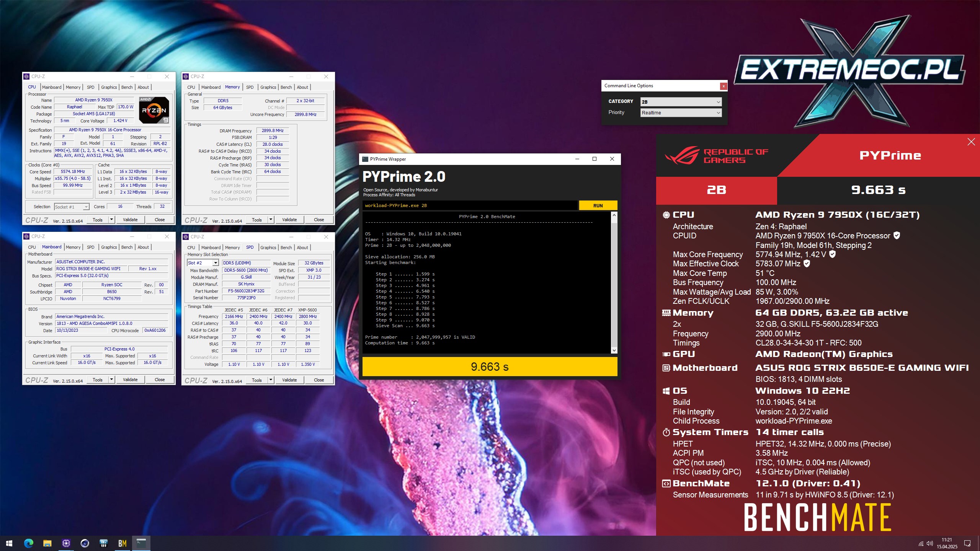Switch to Mainboard tab in top-left CPU-Z
The width and height of the screenshot is (980, 551).
pyautogui.click(x=51, y=87)
